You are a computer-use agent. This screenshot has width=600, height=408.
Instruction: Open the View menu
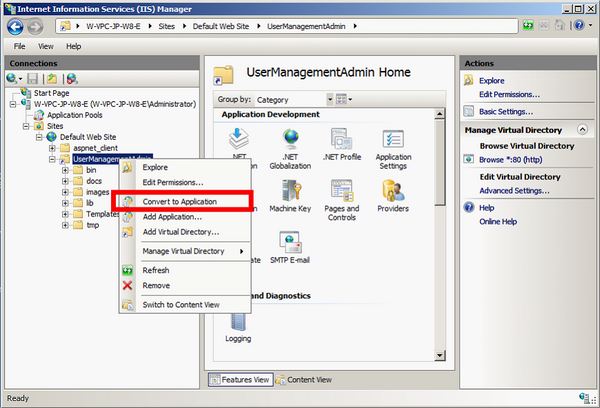(x=46, y=46)
